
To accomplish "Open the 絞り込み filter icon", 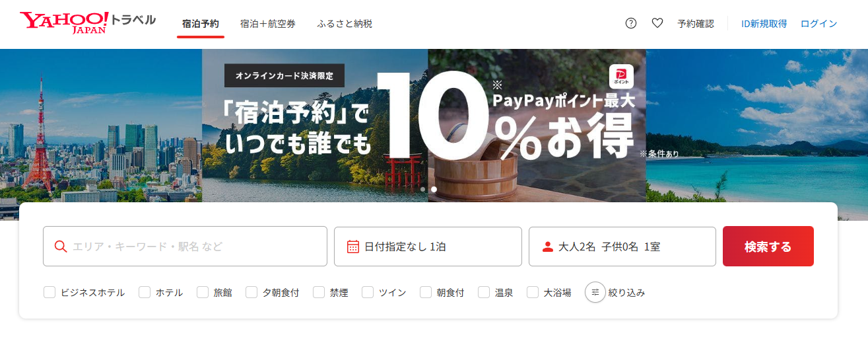I will coord(595,292).
